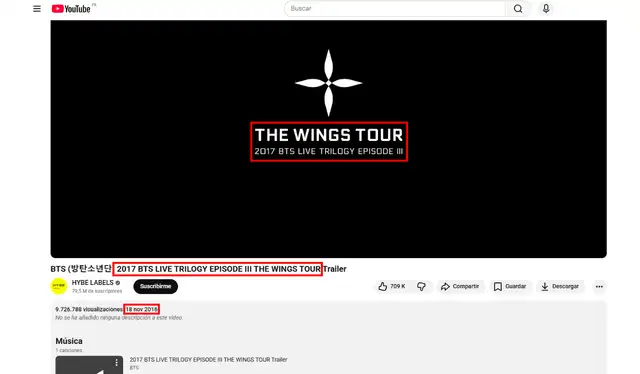Open the HYBE LABELS channel name link

pyautogui.click(x=93, y=283)
